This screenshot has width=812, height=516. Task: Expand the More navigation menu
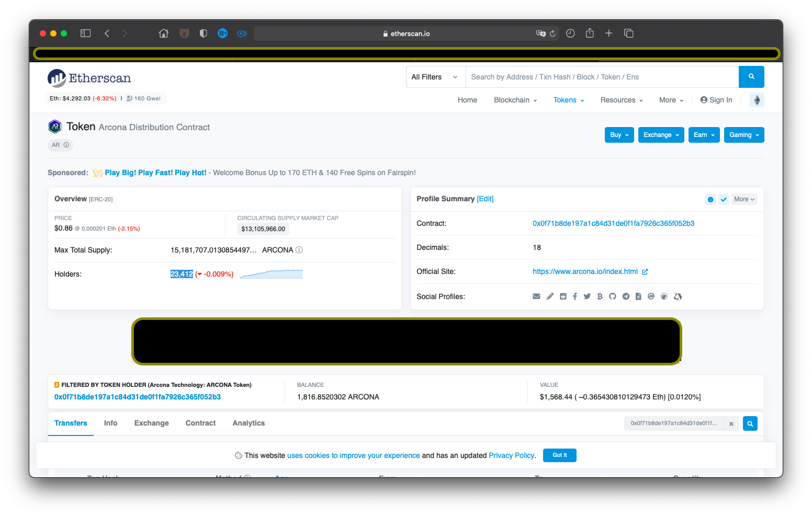tap(671, 100)
